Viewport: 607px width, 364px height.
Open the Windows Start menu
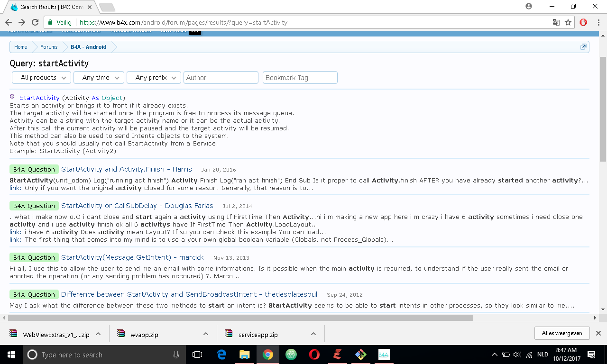[11, 355]
